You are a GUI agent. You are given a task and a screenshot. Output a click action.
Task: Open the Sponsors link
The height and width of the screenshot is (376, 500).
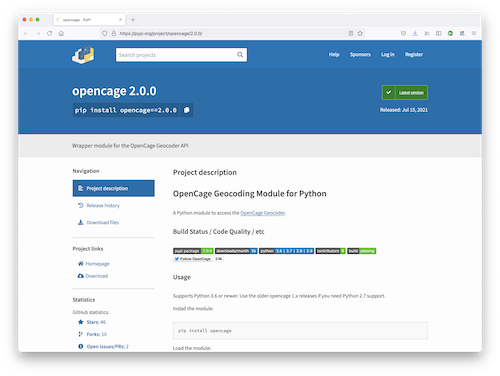point(360,54)
